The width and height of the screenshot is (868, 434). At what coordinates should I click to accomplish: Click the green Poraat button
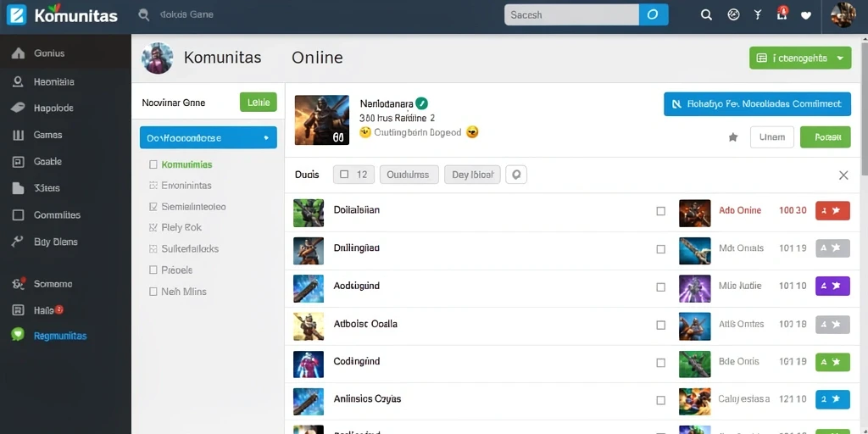click(825, 137)
